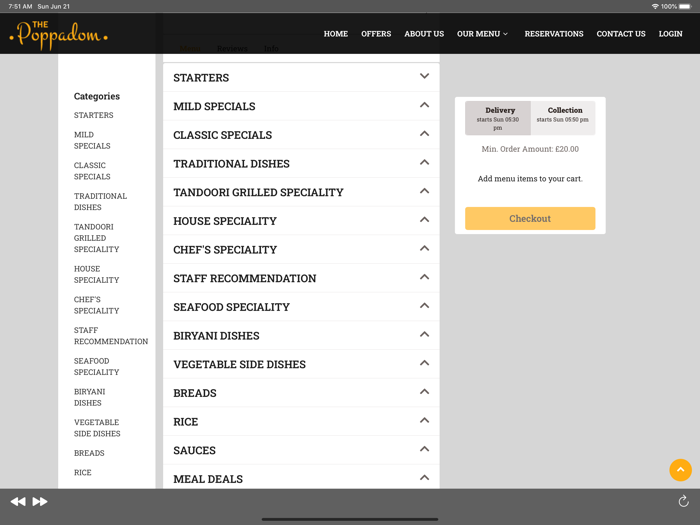Expand the Mild Specials section
The height and width of the screenshot is (525, 700).
tap(300, 106)
